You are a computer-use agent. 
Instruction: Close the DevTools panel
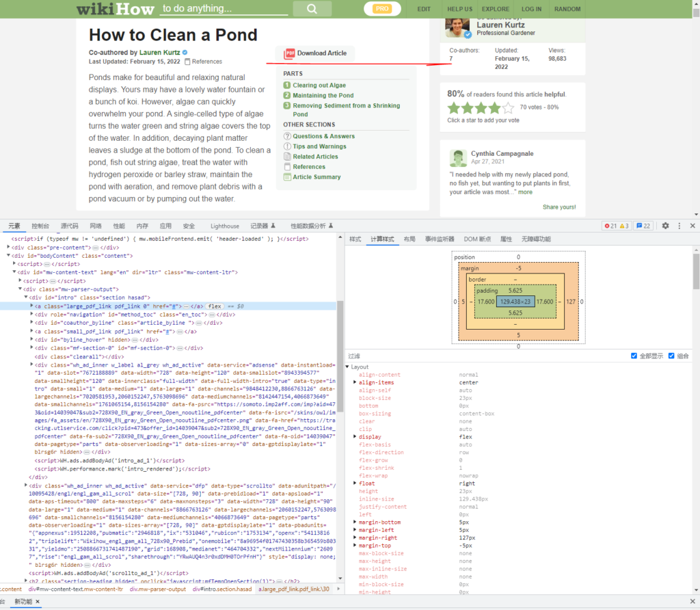tap(692, 226)
